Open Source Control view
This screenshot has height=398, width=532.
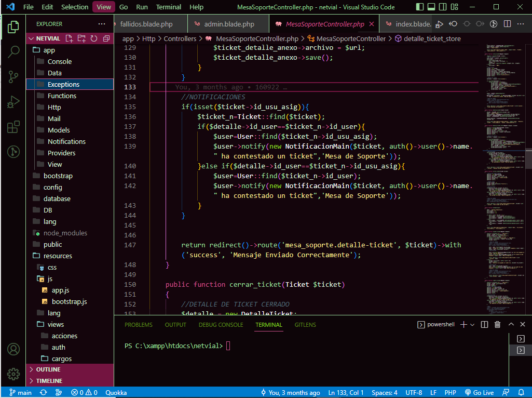click(x=13, y=77)
